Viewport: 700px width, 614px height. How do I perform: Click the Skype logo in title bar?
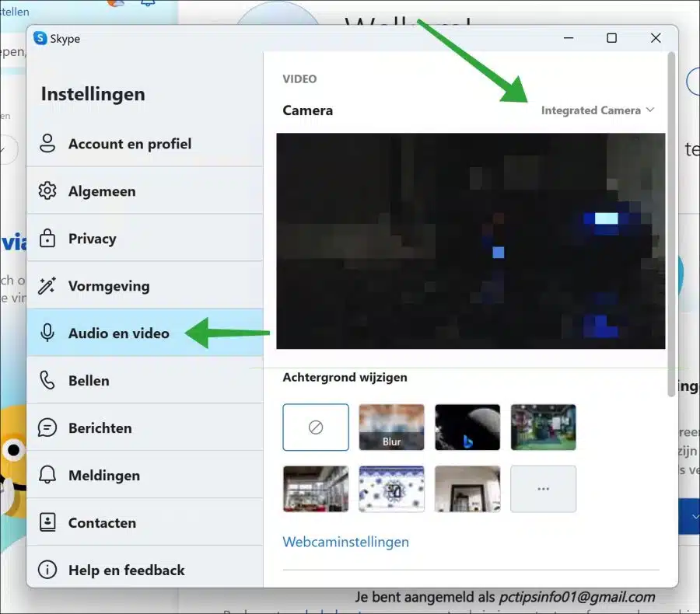coord(40,38)
